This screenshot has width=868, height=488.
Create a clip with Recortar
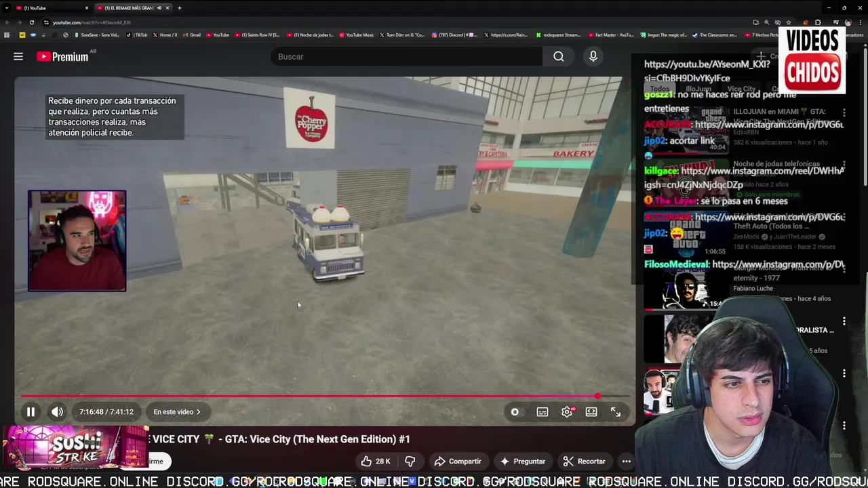[585, 461]
